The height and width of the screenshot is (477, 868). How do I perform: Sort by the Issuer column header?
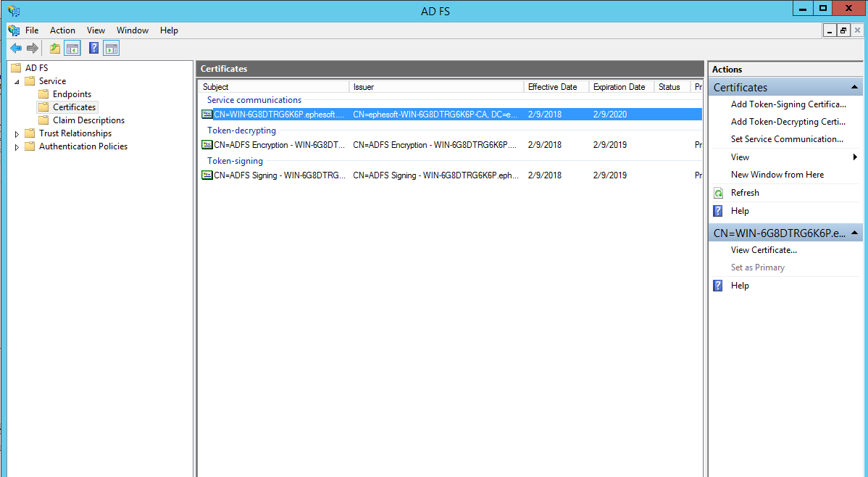(437, 87)
